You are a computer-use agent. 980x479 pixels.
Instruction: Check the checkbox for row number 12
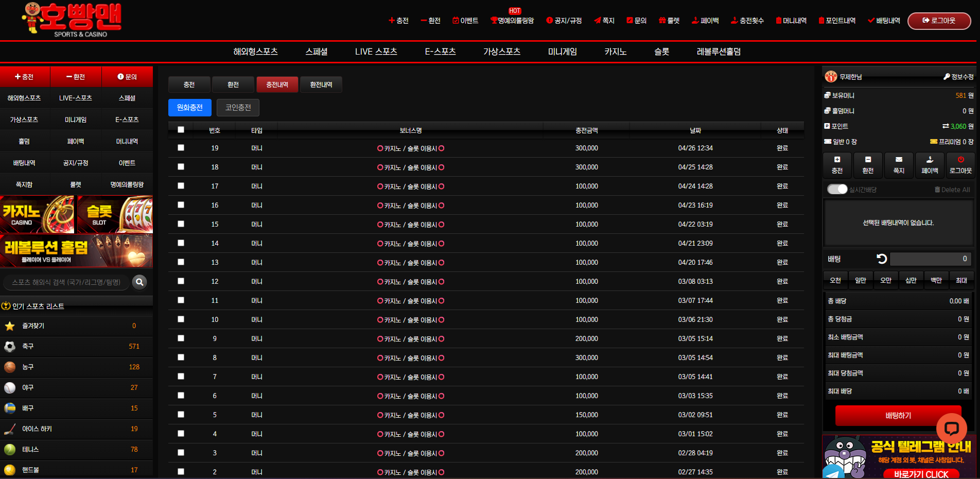[x=181, y=281]
